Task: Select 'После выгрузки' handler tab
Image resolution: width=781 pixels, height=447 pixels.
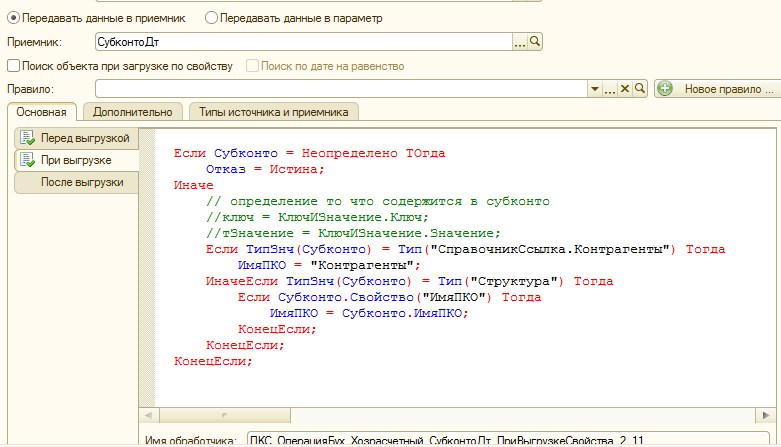Action: [76, 182]
